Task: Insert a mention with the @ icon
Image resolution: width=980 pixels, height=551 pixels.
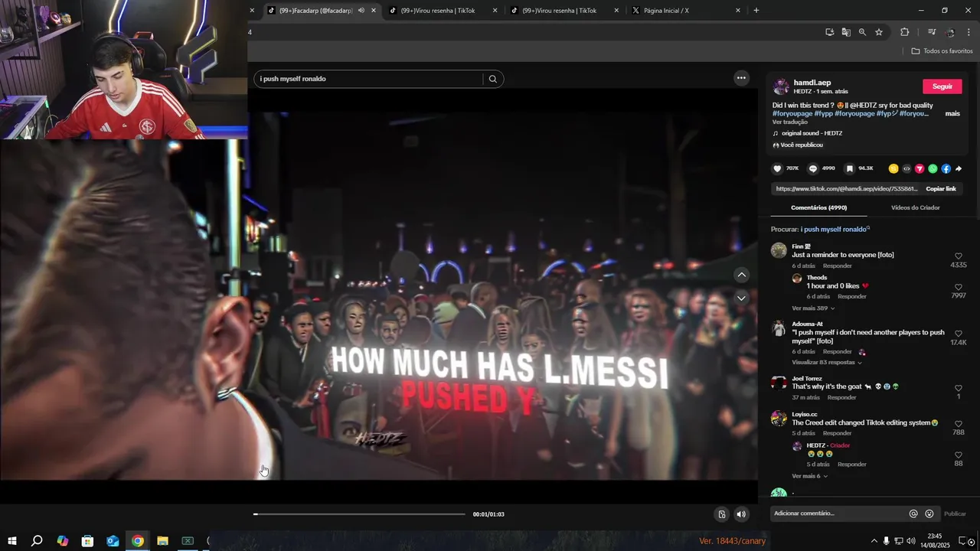Action: [x=913, y=514]
